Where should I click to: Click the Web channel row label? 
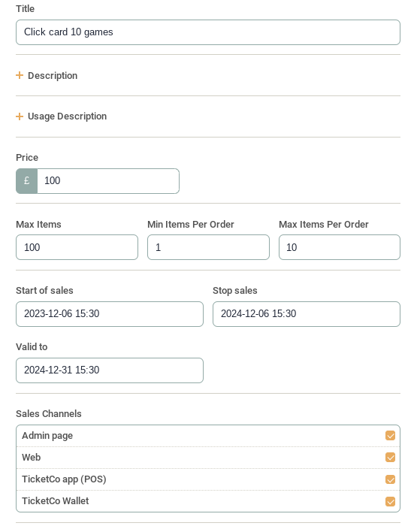tap(32, 458)
